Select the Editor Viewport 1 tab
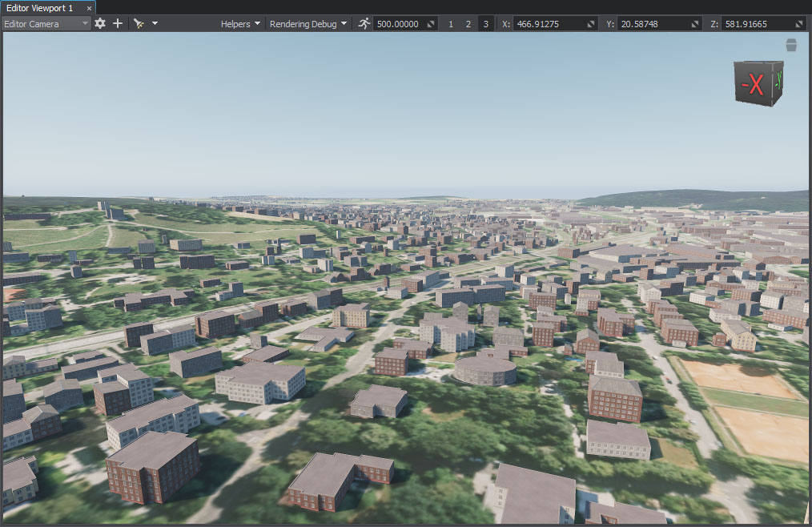The height and width of the screenshot is (527, 812). pos(39,7)
